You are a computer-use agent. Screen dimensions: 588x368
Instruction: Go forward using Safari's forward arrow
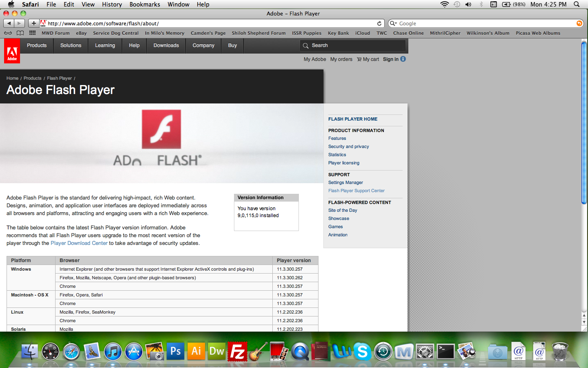click(x=19, y=23)
